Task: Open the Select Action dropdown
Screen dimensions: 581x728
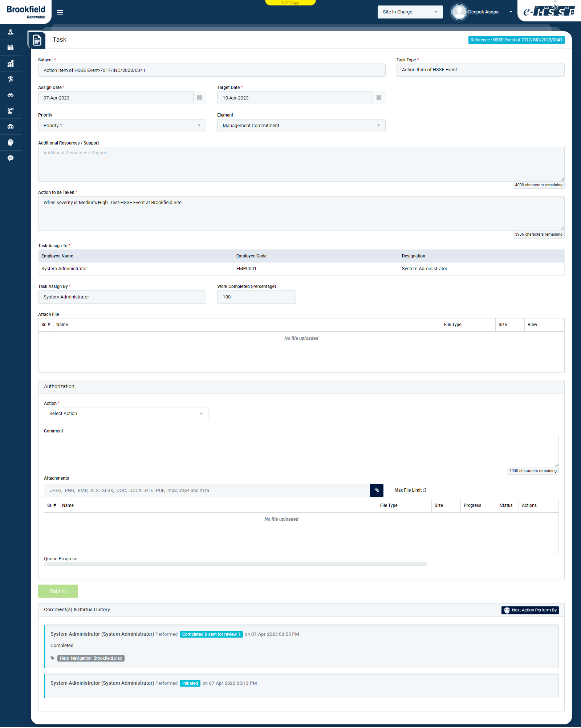Action: click(126, 414)
